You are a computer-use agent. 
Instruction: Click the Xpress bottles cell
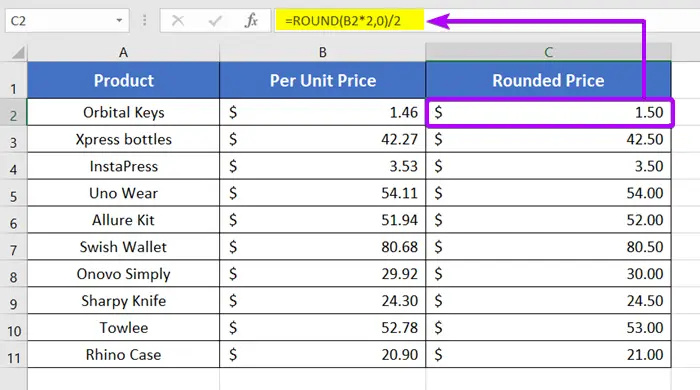(123, 139)
